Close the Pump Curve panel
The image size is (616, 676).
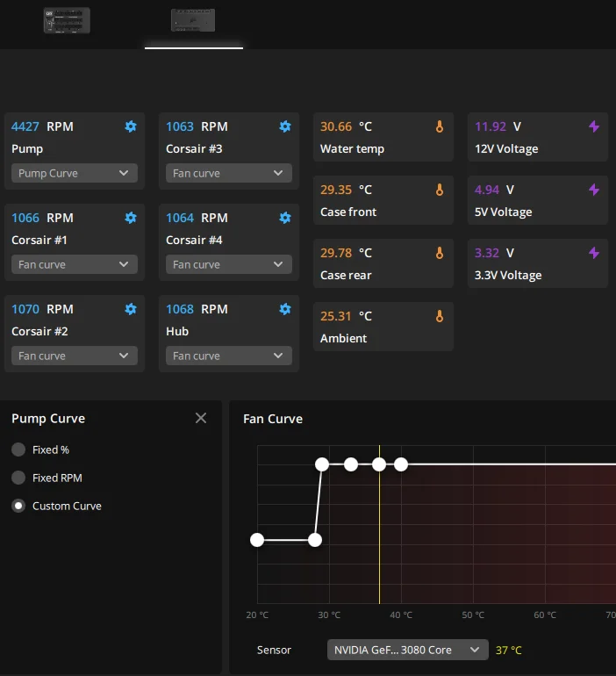tap(201, 418)
